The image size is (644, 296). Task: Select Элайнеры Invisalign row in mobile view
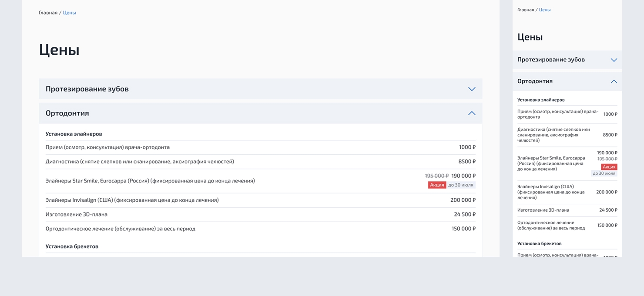coord(567,192)
